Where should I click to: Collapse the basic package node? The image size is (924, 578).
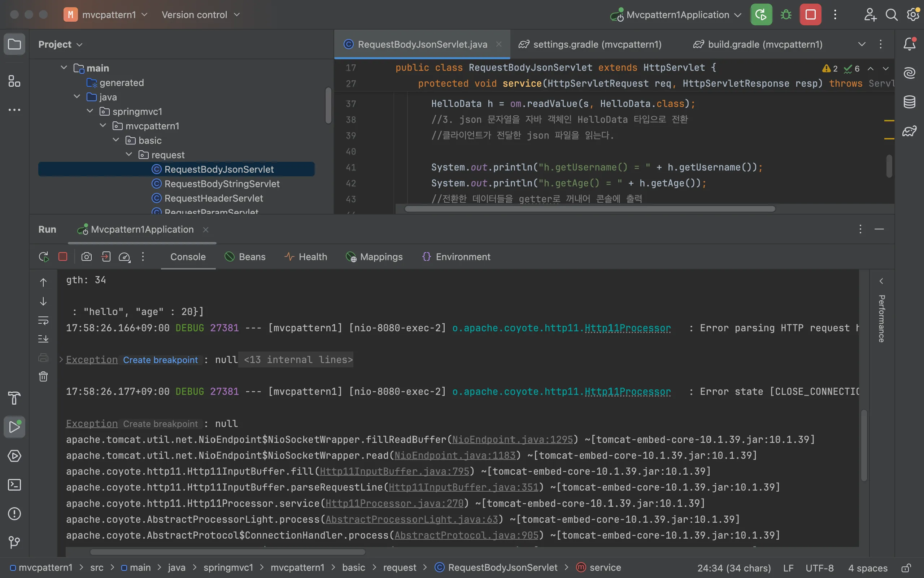pos(116,140)
